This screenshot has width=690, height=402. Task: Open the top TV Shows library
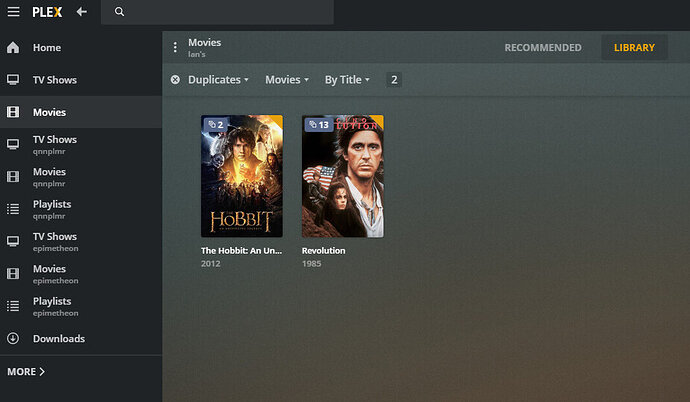point(81,80)
